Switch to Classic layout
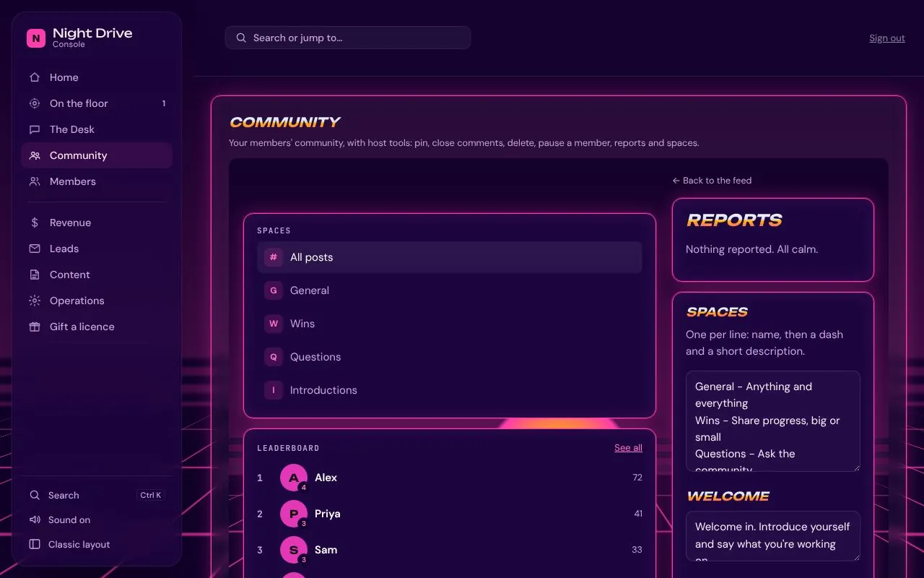The height and width of the screenshot is (578, 924). click(97, 545)
